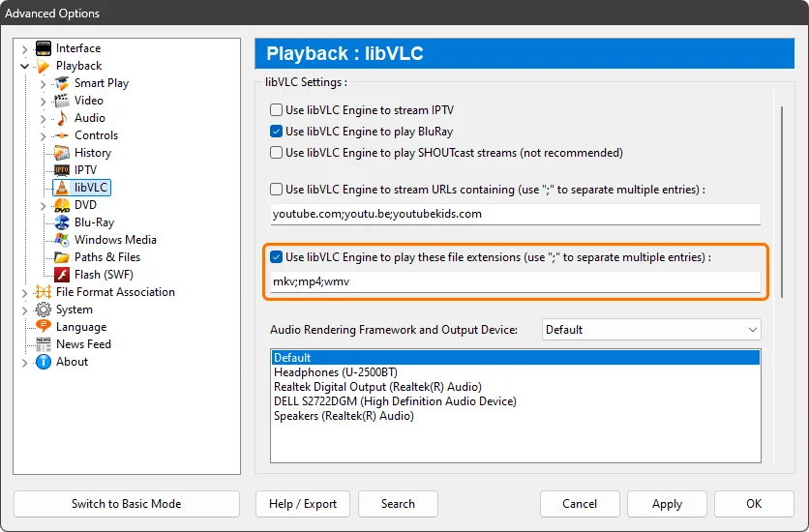This screenshot has width=809, height=532.
Task: Toggle libVLC Engine to stream URLs containing
Action: (x=277, y=190)
